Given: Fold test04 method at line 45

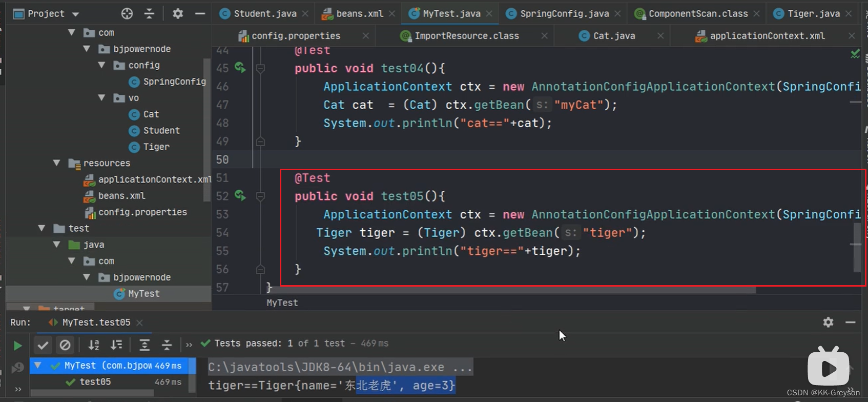Looking at the screenshot, I should tap(260, 68).
